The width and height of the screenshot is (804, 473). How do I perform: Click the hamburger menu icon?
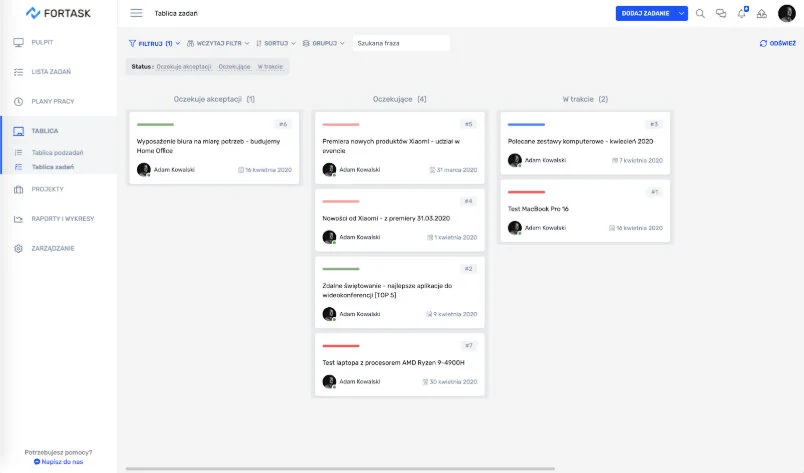click(136, 14)
